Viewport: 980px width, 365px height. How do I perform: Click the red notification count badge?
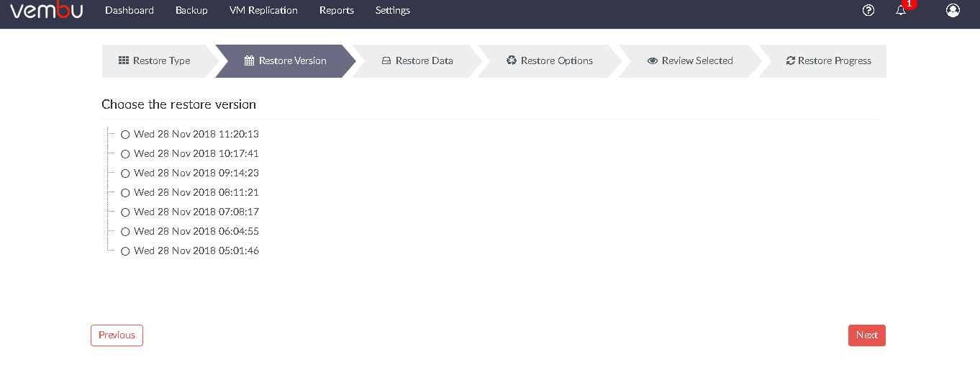(909, 4)
